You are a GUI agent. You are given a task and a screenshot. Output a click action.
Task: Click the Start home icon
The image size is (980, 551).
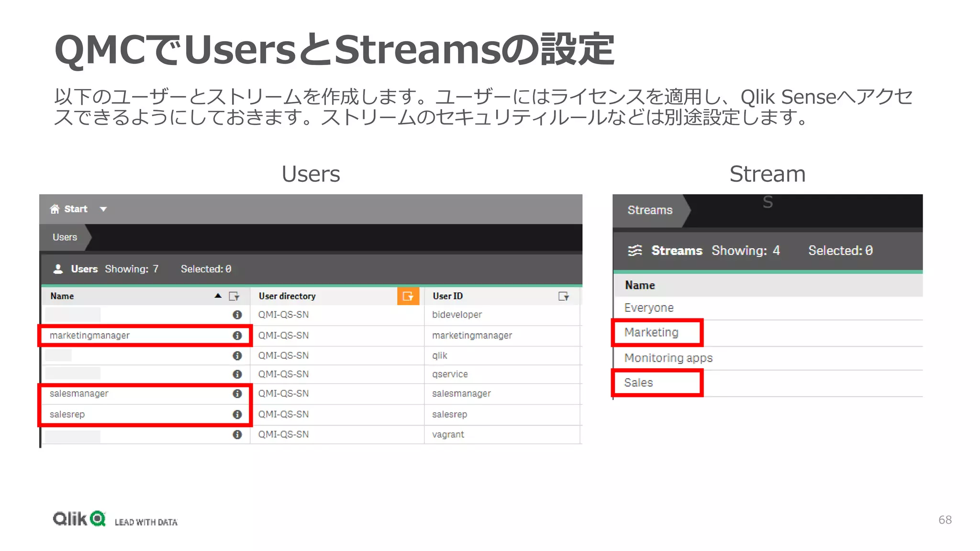55,209
